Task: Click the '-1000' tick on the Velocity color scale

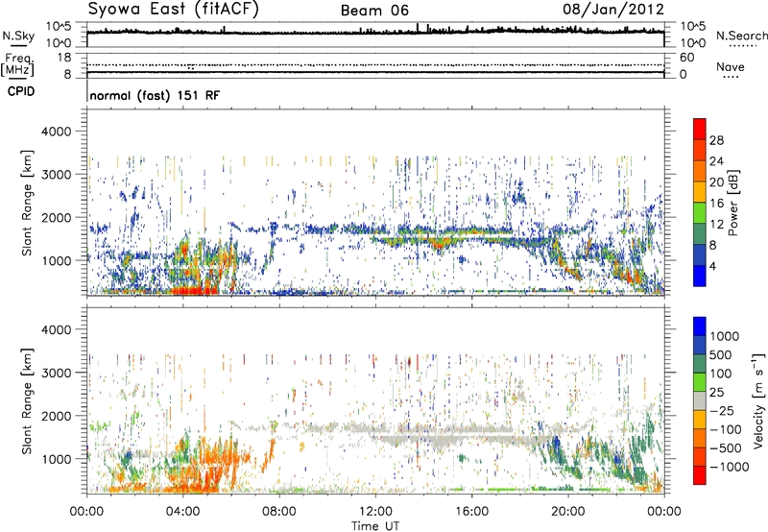Action: pos(730,467)
